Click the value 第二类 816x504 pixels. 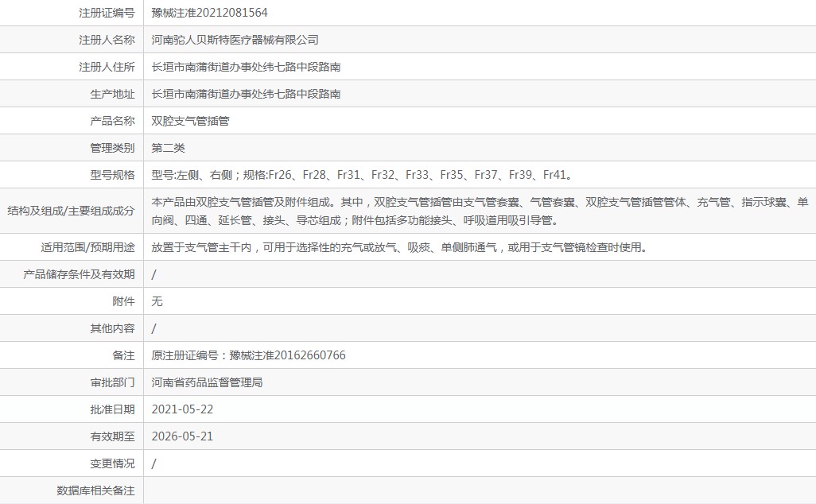point(168,148)
